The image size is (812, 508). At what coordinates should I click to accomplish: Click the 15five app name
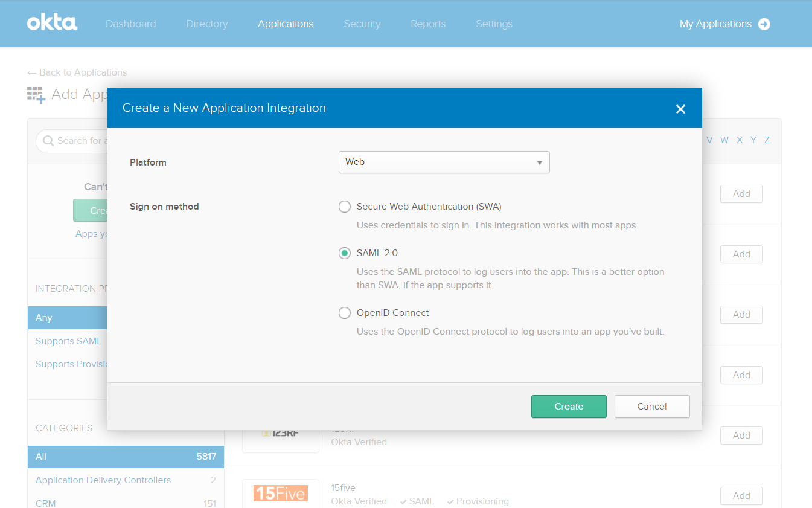click(344, 488)
